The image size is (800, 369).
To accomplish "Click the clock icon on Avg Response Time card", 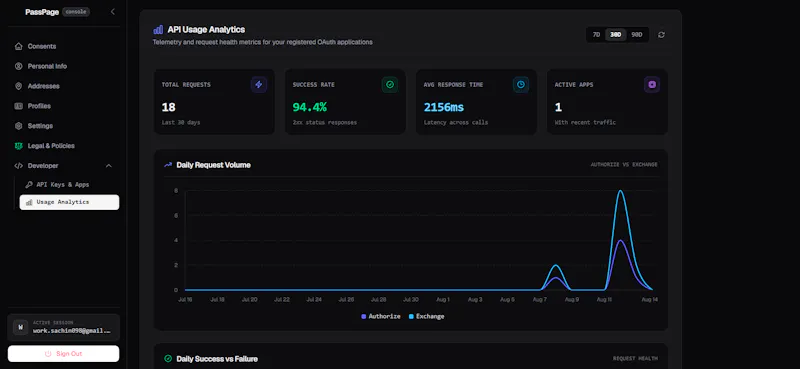I will click(x=521, y=85).
